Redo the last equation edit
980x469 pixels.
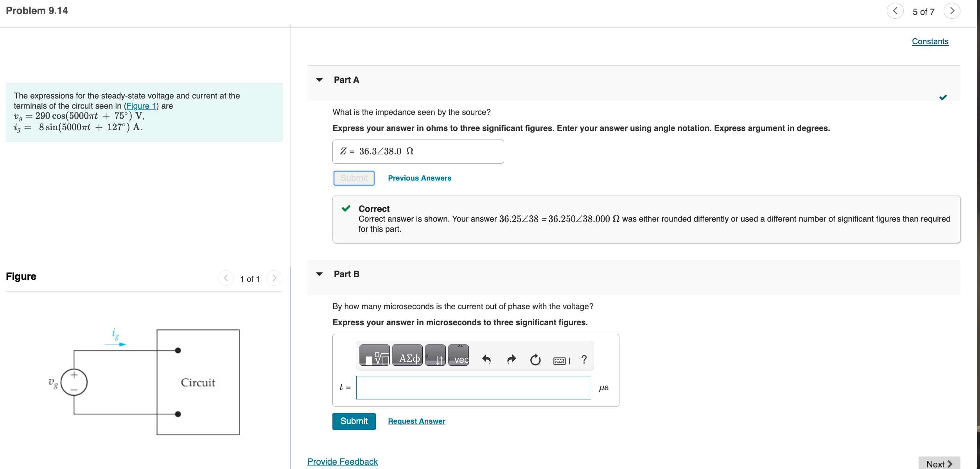point(511,359)
